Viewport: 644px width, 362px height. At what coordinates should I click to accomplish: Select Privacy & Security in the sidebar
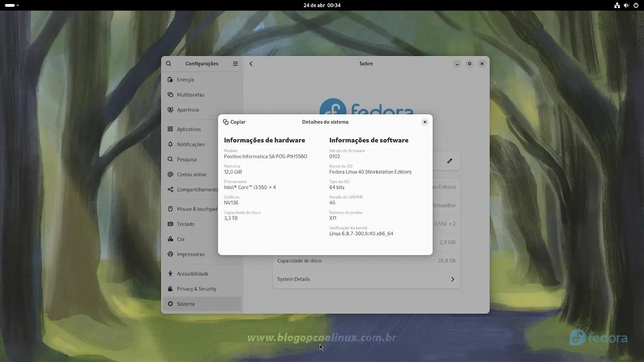202,289
